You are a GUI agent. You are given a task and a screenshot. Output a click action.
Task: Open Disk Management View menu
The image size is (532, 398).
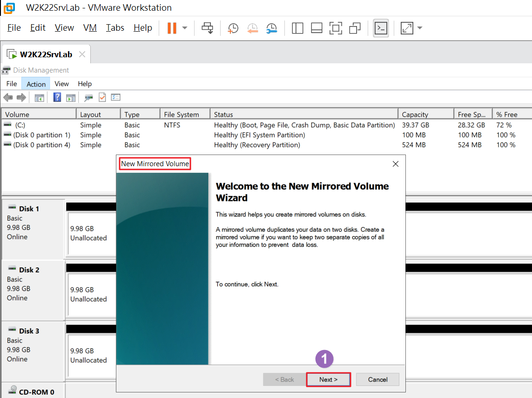click(61, 84)
